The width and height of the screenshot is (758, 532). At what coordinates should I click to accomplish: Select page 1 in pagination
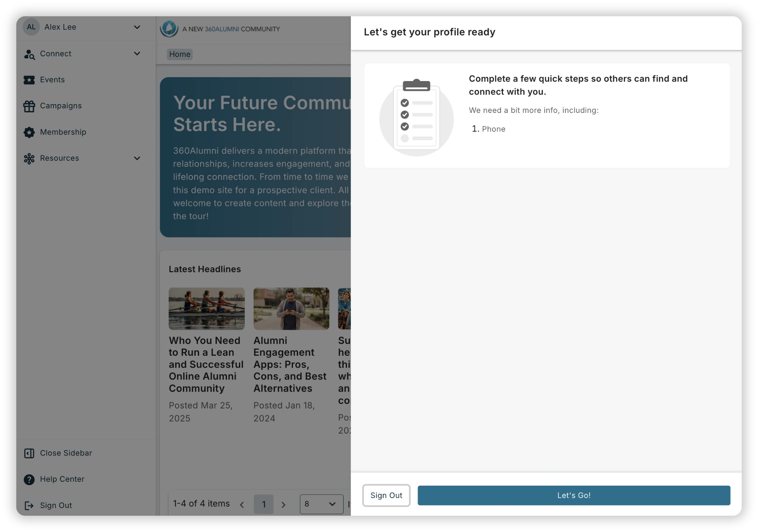(264, 504)
